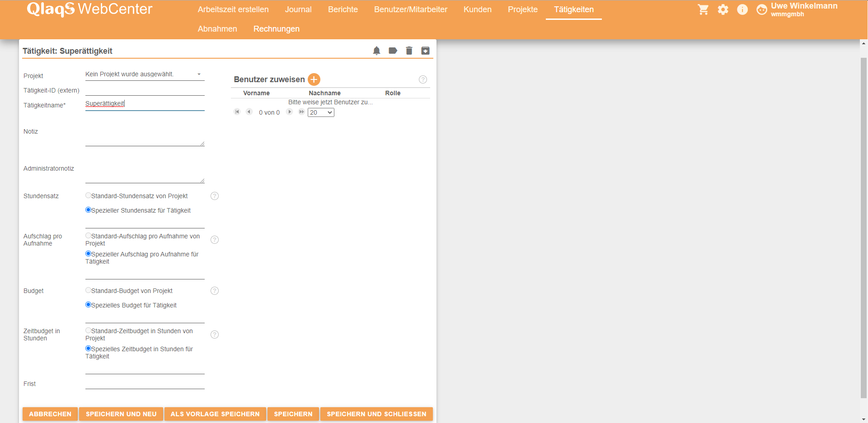The height and width of the screenshot is (423, 868).
Task: Click ALS VORLAGE SPEICHERN button
Action: 215,414
